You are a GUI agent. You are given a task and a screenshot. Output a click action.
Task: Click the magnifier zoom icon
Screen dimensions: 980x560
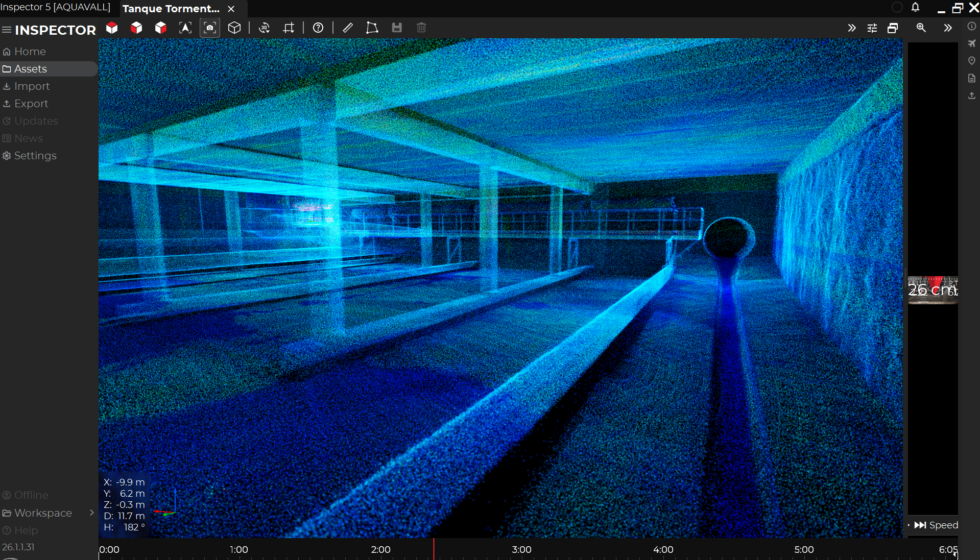coord(921,28)
